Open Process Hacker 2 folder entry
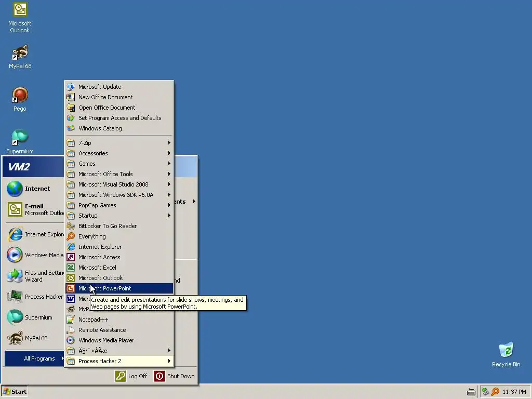This screenshot has height=399, width=532. pyautogui.click(x=119, y=361)
